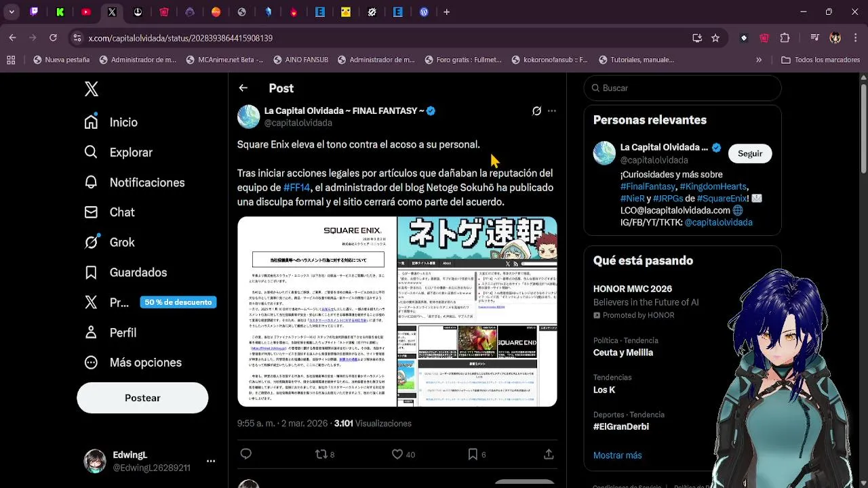Click the #JRPGs hashtag in bio
The height and width of the screenshot is (488, 868).
point(667,199)
